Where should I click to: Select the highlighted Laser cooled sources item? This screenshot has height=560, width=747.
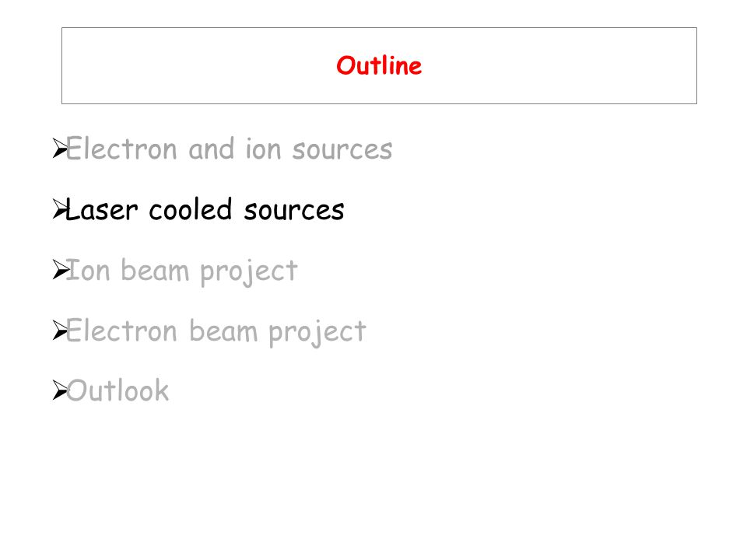[x=205, y=209]
